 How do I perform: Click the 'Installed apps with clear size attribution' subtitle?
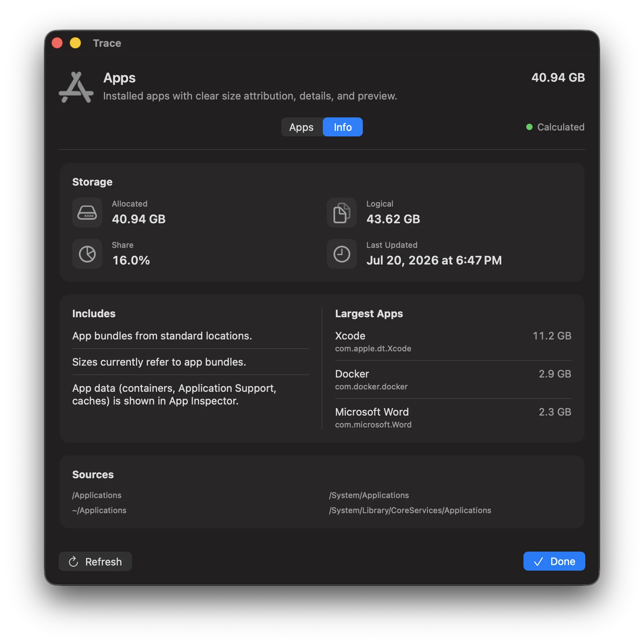tap(250, 96)
